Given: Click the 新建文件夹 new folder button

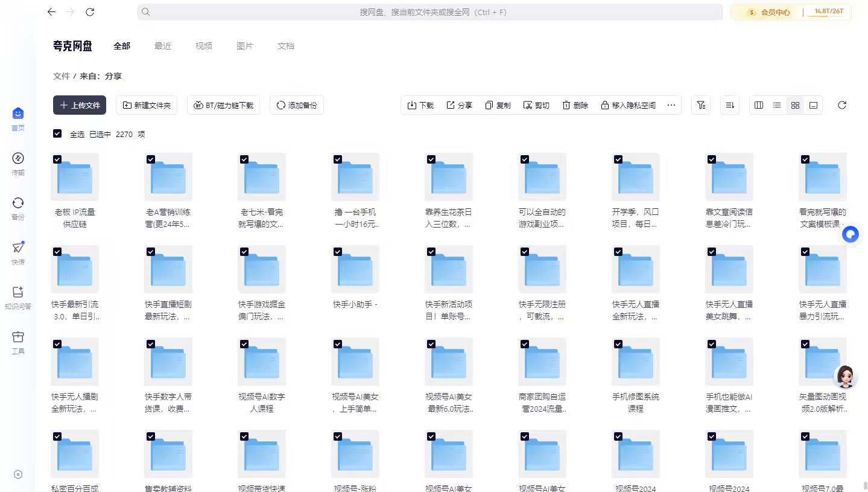Looking at the screenshot, I should [x=147, y=105].
